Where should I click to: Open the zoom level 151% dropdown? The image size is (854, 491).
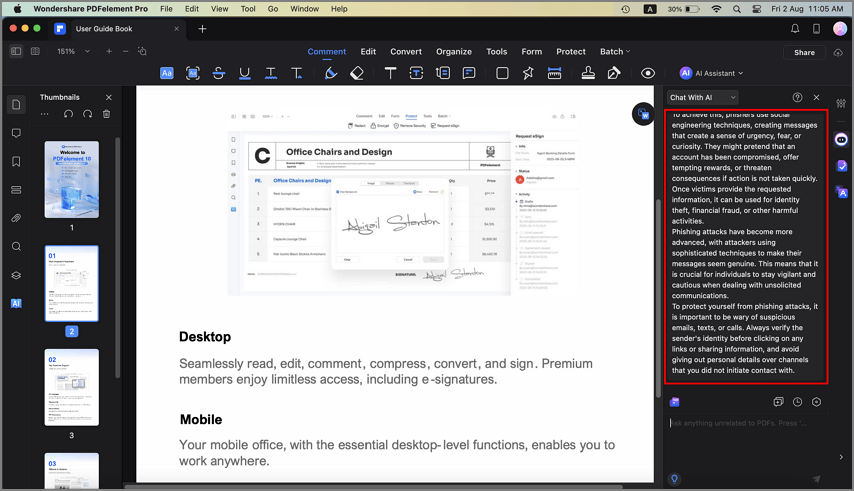pos(74,51)
